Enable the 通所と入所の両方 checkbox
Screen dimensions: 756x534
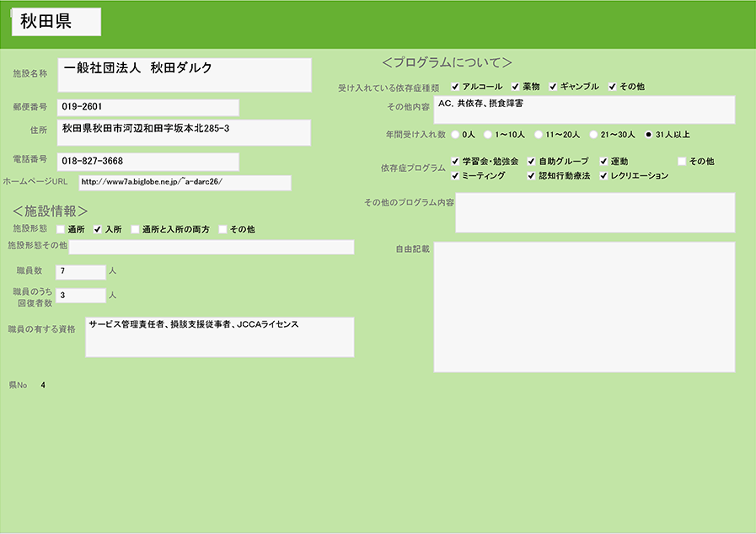pos(135,229)
